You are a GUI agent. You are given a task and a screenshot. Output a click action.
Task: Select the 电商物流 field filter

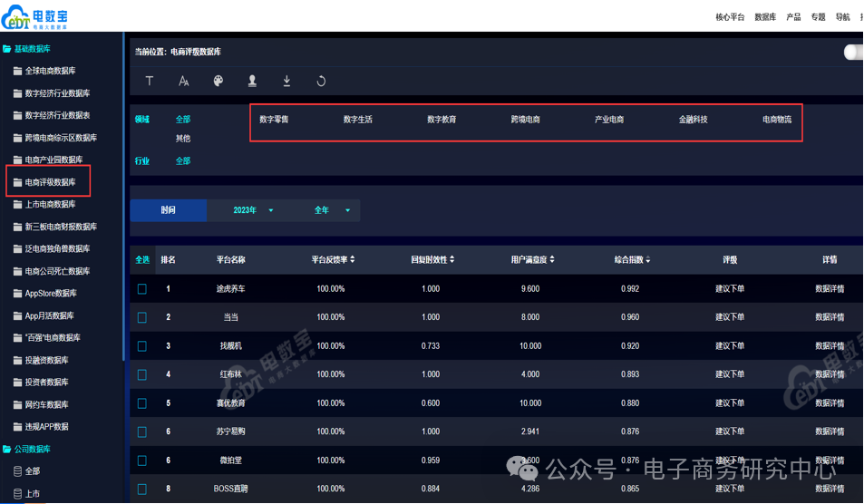pos(777,119)
